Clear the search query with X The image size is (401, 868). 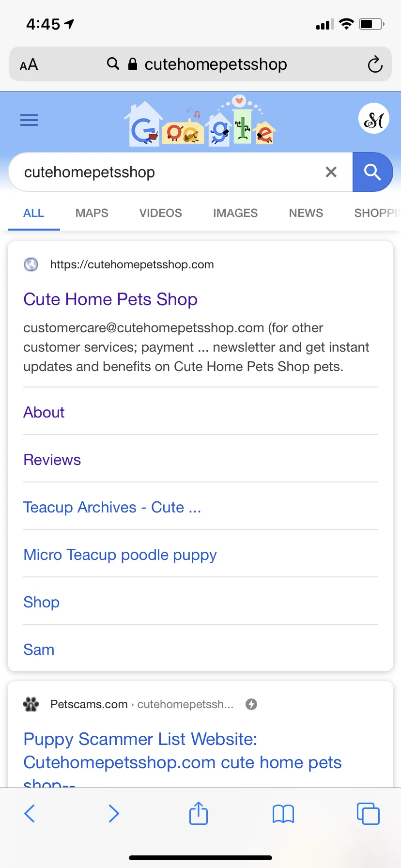[331, 172]
